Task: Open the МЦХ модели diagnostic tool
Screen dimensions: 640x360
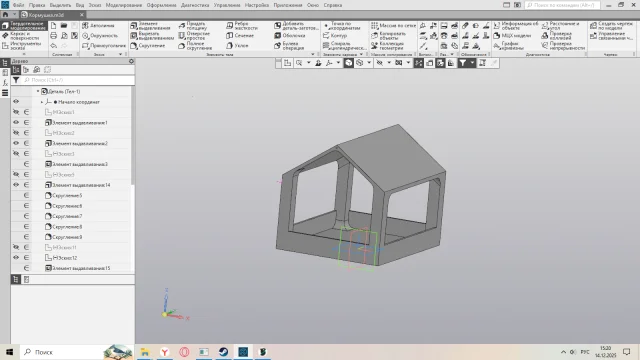Action: [x=512, y=36]
